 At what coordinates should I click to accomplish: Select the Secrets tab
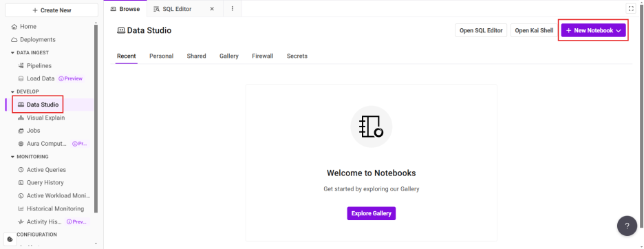click(x=297, y=56)
